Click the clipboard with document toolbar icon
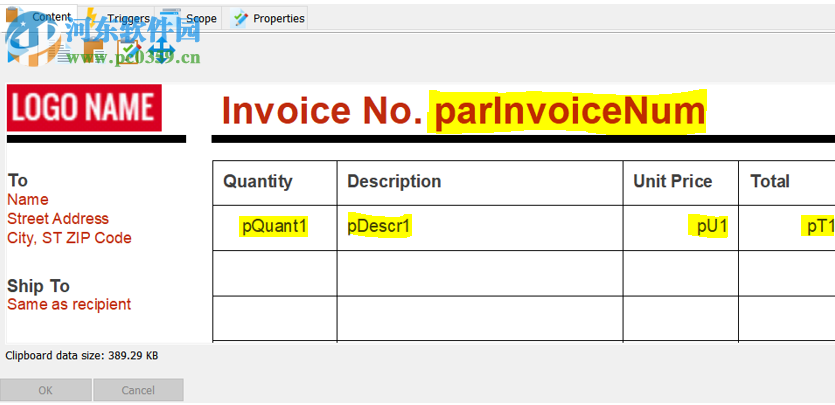 click(x=94, y=52)
